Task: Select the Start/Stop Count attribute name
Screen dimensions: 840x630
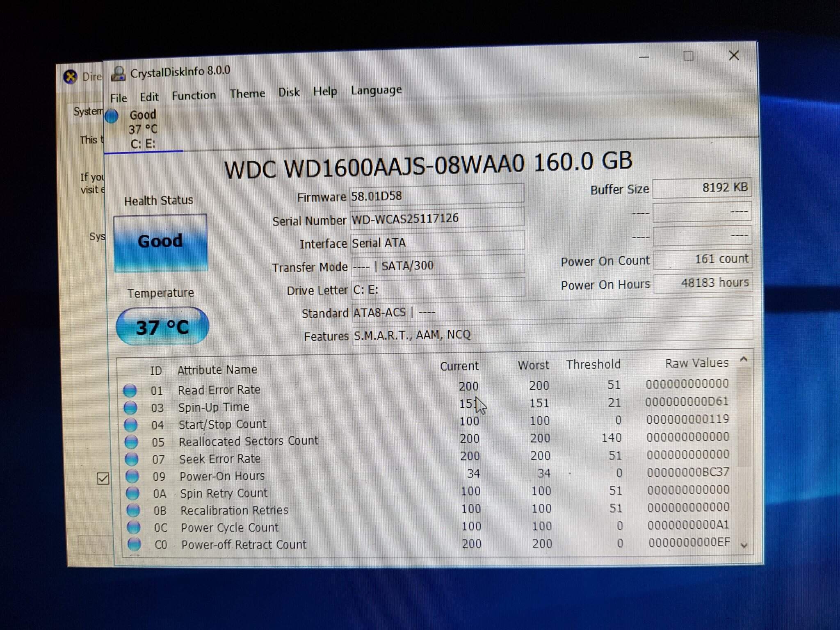Action: click(x=222, y=424)
